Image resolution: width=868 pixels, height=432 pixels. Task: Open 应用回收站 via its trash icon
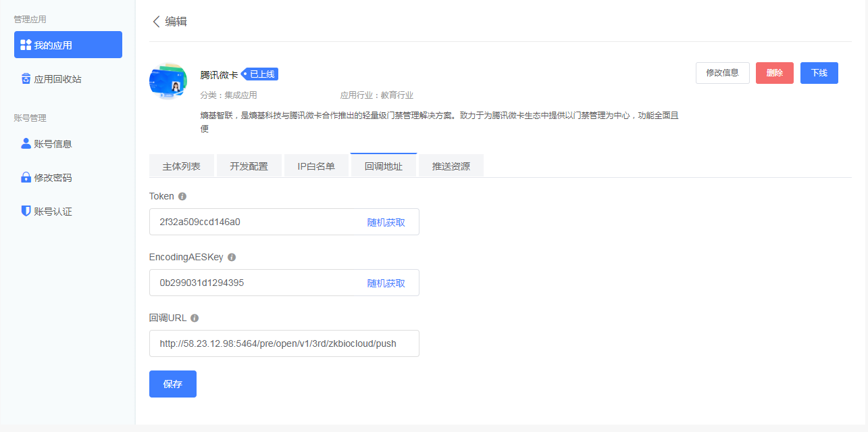[25, 78]
